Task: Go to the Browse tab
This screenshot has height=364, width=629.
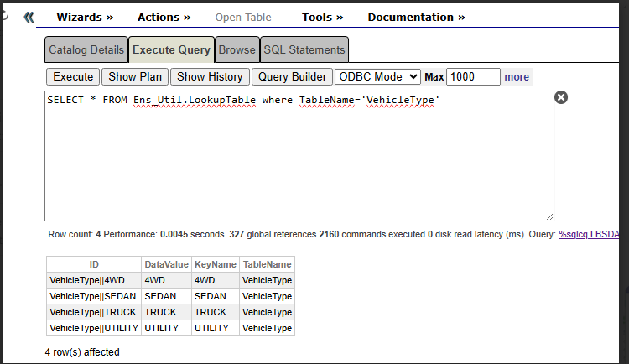Action: 237,49
